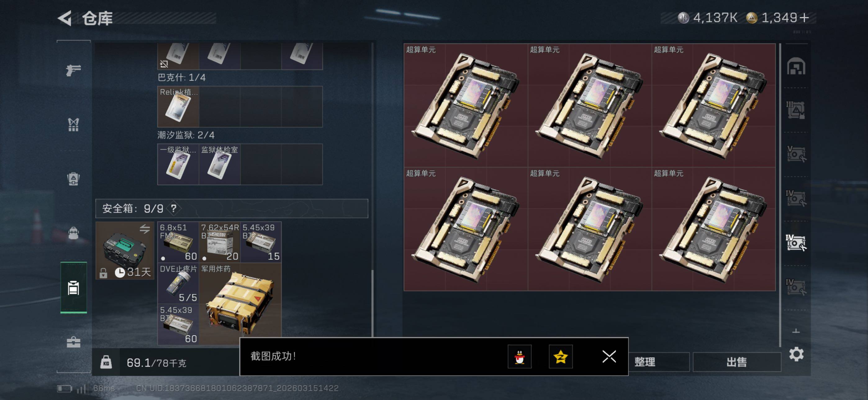Open the toolbox category in sidebar
Screen dimensions: 868x400
pyautogui.click(x=74, y=342)
